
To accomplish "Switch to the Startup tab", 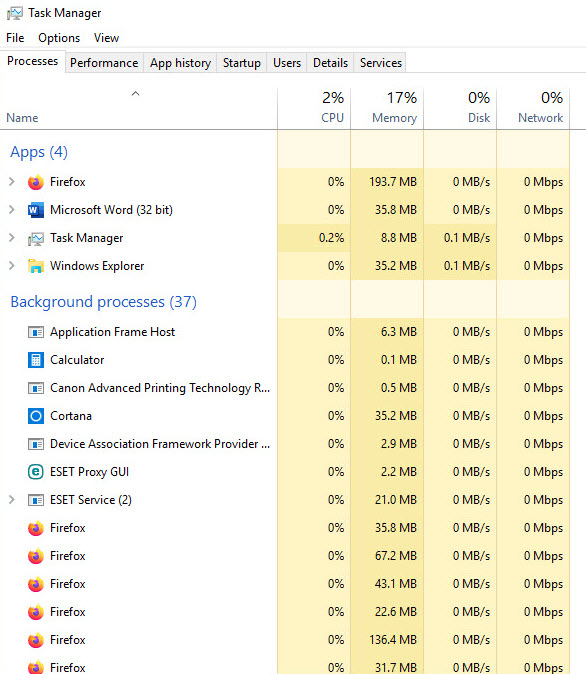I will pyautogui.click(x=242, y=63).
